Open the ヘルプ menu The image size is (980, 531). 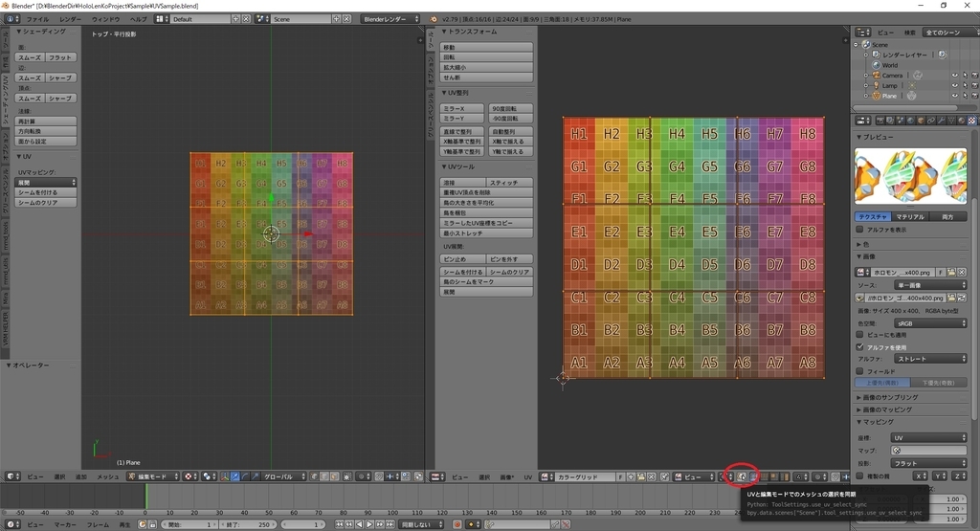(x=138, y=19)
